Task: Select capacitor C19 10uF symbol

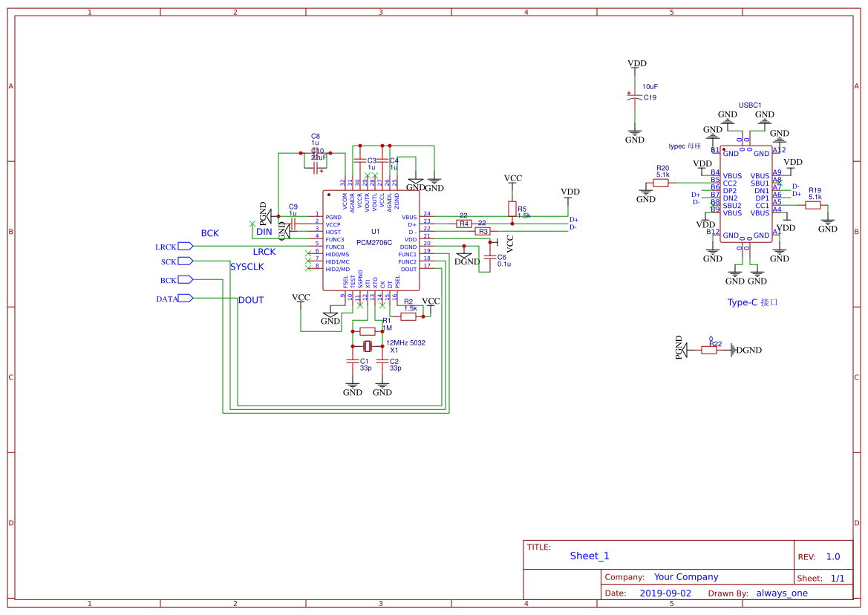Action: [634, 97]
